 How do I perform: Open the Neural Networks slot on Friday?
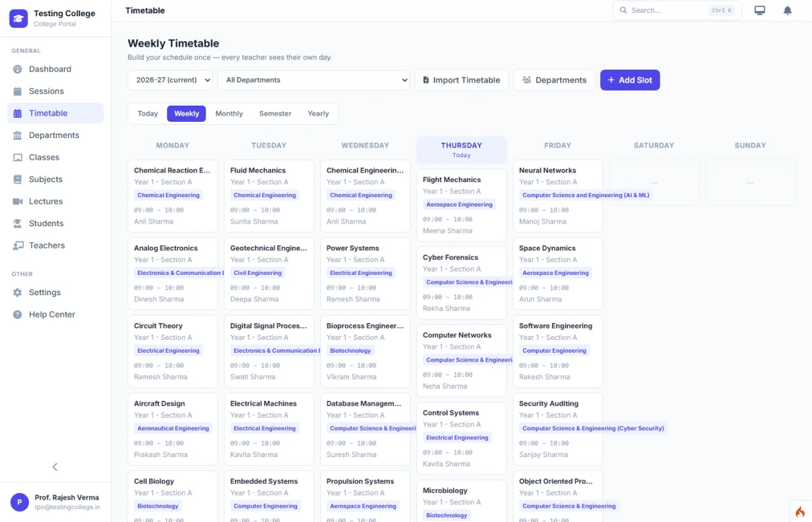click(x=558, y=196)
